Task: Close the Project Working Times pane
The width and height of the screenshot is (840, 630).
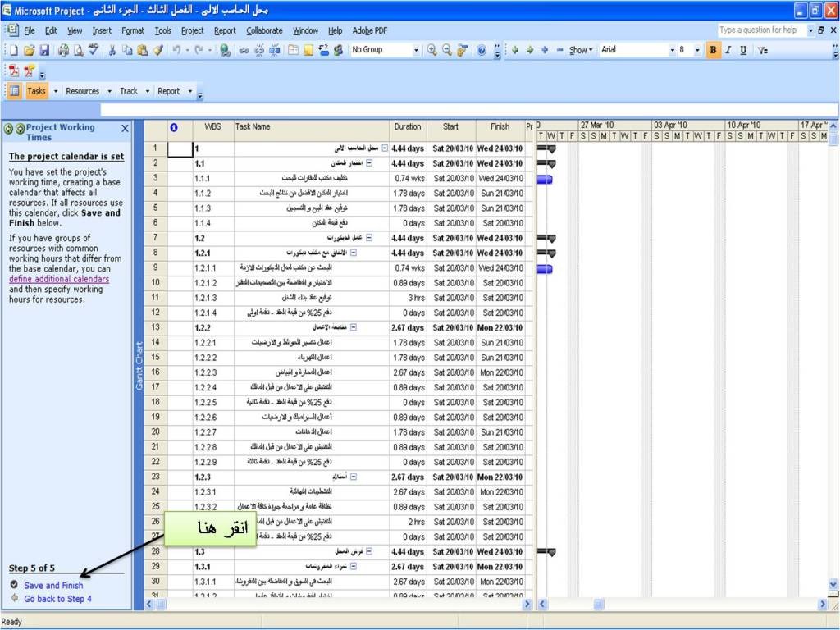Action: (x=125, y=129)
